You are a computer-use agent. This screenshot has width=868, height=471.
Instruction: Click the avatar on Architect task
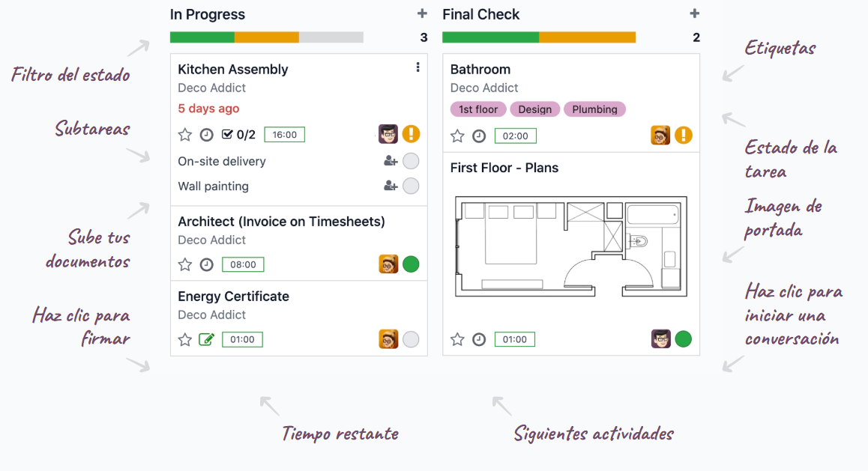click(x=388, y=264)
